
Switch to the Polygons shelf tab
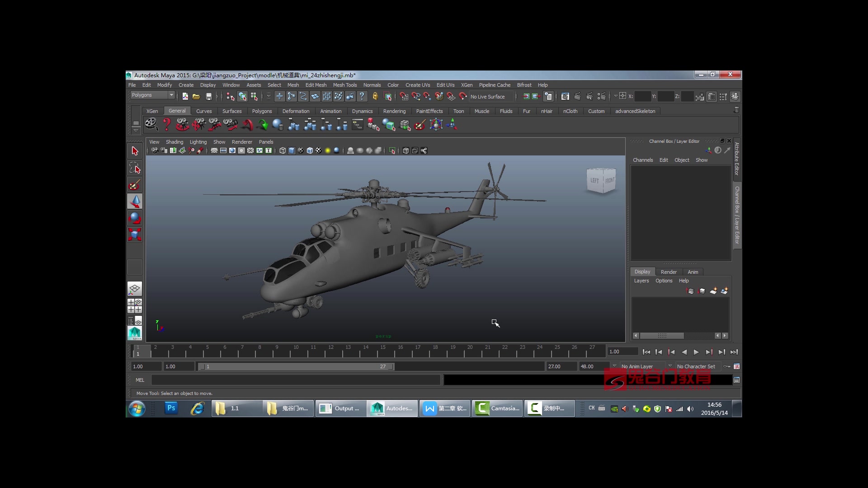point(262,111)
